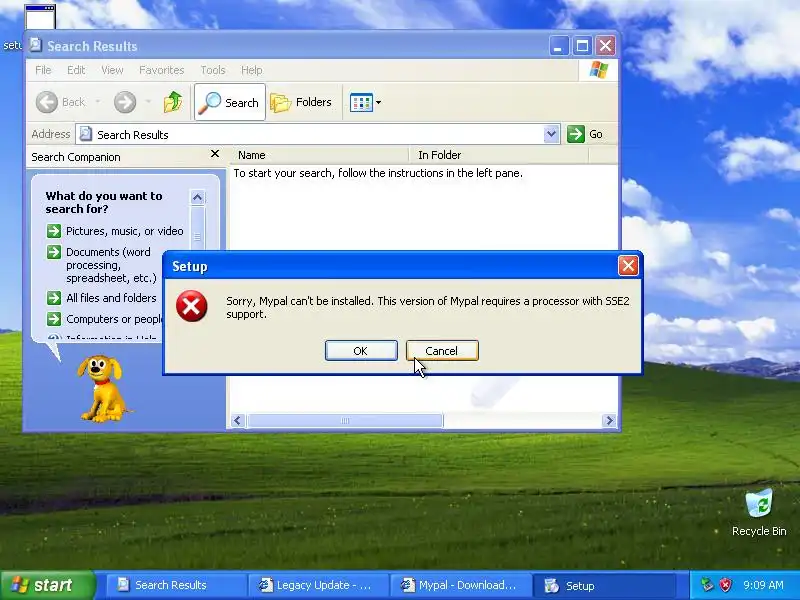Click the horizontal scrollbar thumb in results
This screenshot has width=800, height=600.
345,420
